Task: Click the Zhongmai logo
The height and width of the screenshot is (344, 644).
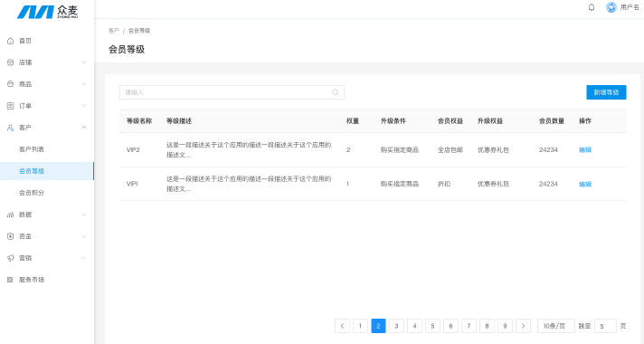Action: pos(47,12)
